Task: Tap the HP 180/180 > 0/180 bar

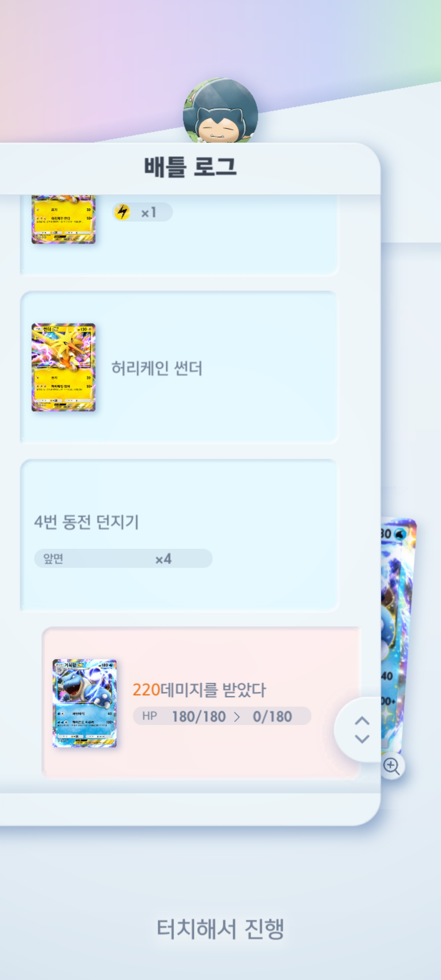Action: click(x=222, y=716)
